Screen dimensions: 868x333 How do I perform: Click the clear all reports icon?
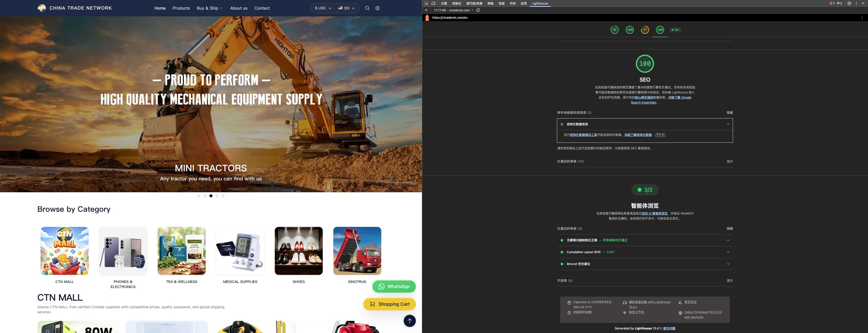click(x=478, y=10)
